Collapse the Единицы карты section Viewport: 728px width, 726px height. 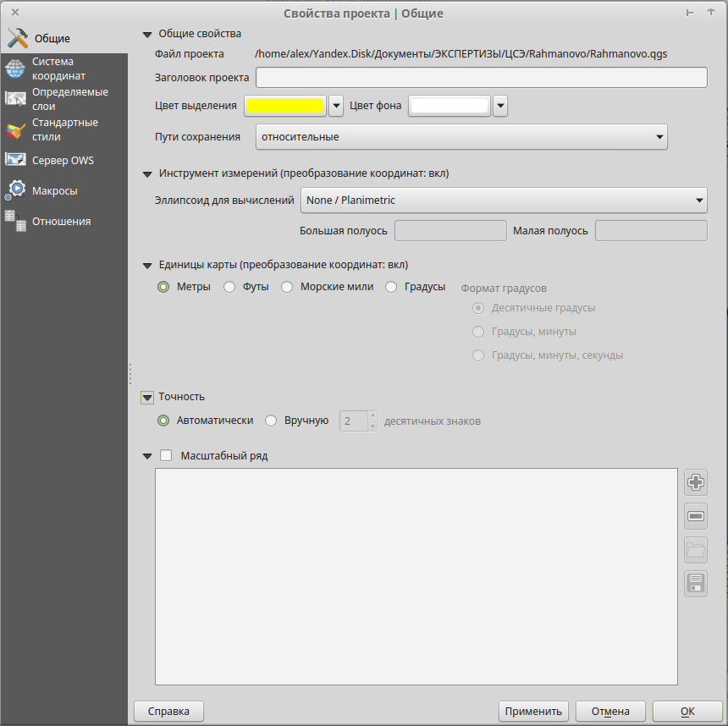pyautogui.click(x=147, y=266)
